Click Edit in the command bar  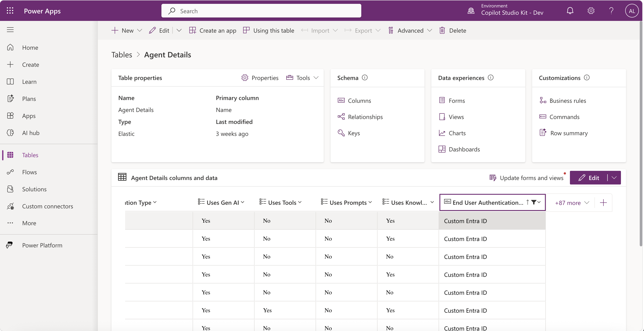click(159, 30)
